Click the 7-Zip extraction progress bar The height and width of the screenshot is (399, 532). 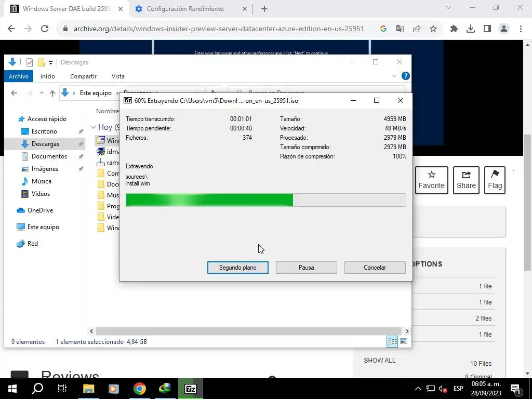[x=265, y=200]
